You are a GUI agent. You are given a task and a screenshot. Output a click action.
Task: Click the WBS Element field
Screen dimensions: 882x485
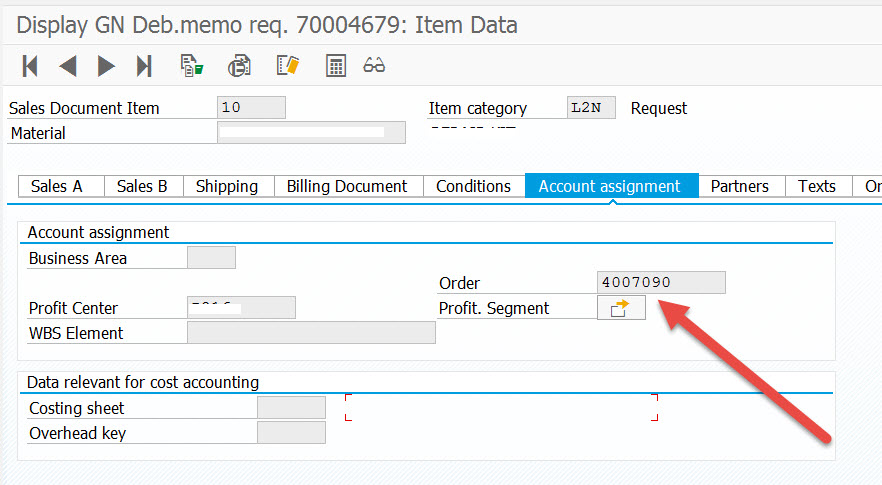[311, 333]
